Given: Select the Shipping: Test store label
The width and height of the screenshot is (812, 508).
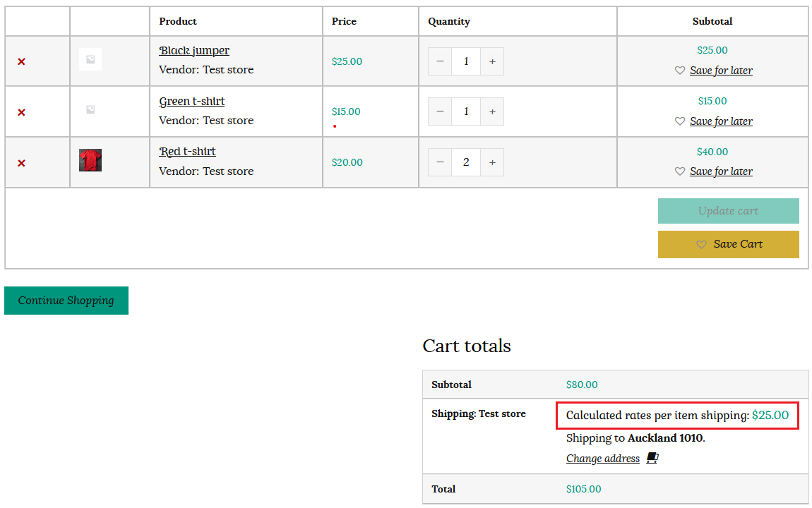Looking at the screenshot, I should point(479,414).
